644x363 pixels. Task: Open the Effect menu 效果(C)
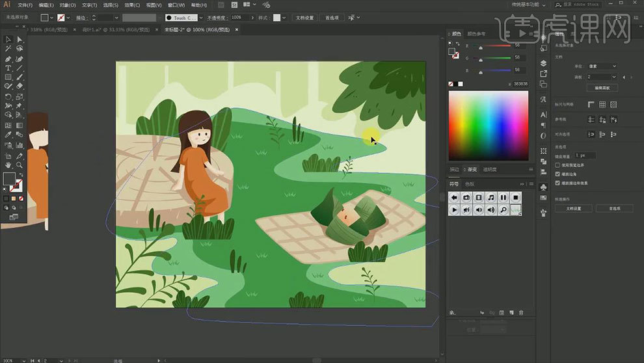pos(132,5)
